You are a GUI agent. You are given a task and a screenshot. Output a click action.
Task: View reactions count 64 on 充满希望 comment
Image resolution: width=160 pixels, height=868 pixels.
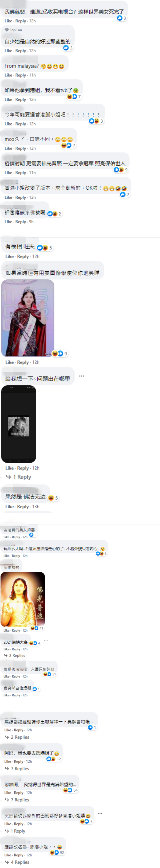(71, 790)
